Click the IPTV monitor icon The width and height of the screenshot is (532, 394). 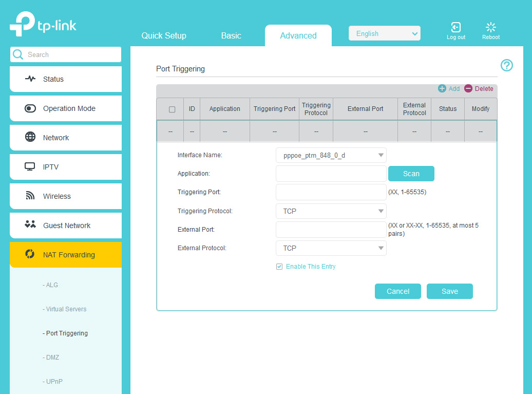[x=30, y=167]
